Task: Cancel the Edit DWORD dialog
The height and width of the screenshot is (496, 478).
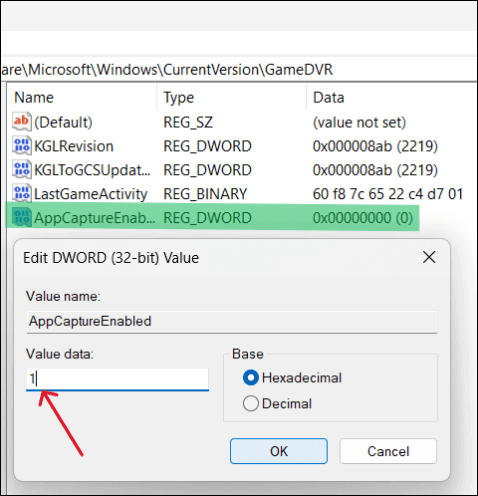Action: (x=388, y=451)
